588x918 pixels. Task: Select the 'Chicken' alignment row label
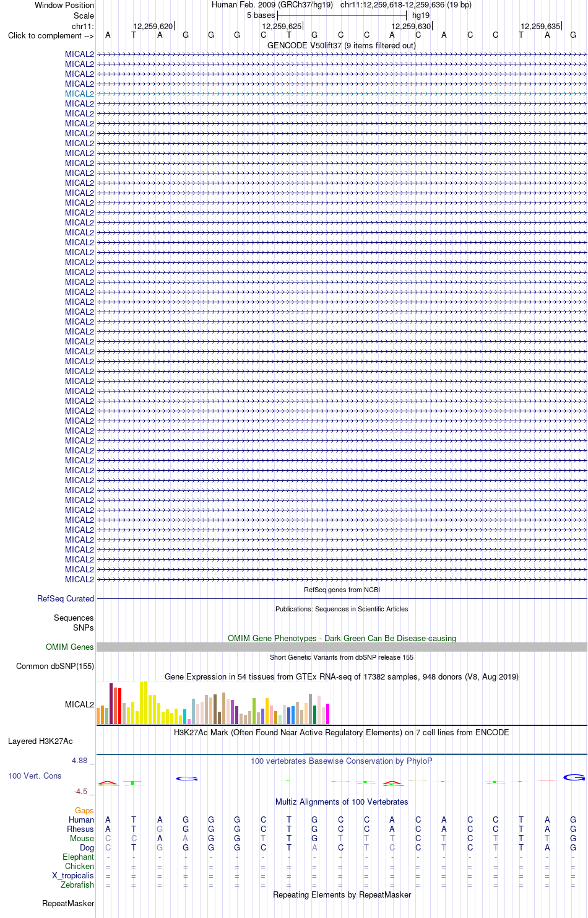click(80, 866)
